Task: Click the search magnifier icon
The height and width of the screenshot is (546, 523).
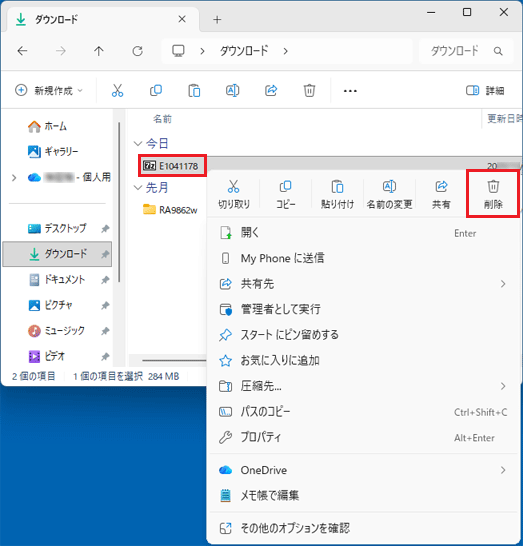Action: 498,51
